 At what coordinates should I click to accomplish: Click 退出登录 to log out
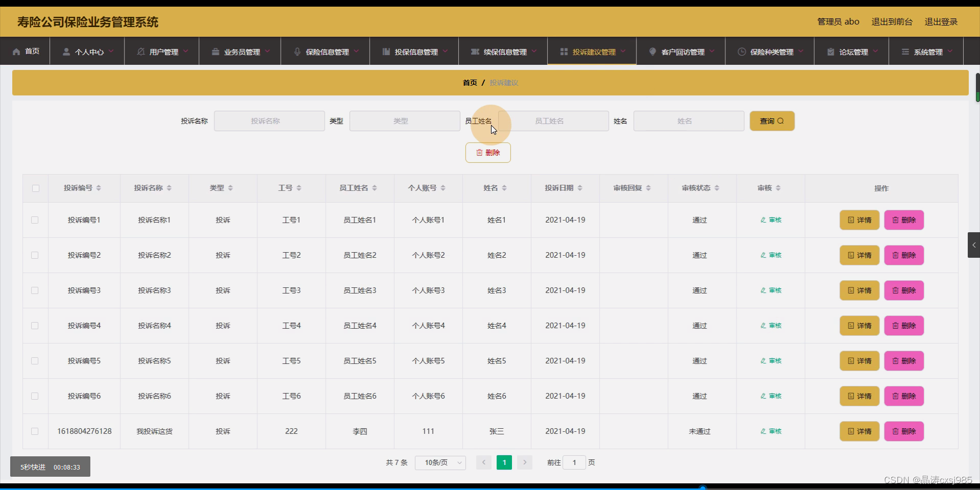[x=941, y=21]
